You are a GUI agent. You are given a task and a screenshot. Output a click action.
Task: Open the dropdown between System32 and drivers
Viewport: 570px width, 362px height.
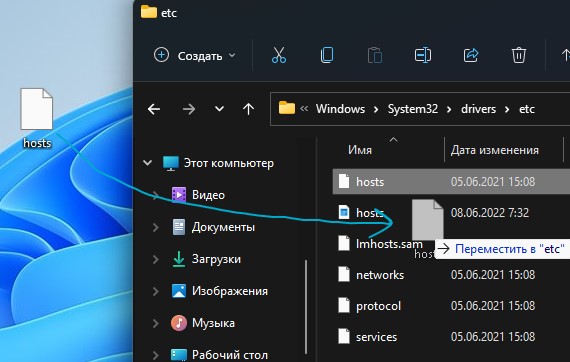click(x=449, y=109)
